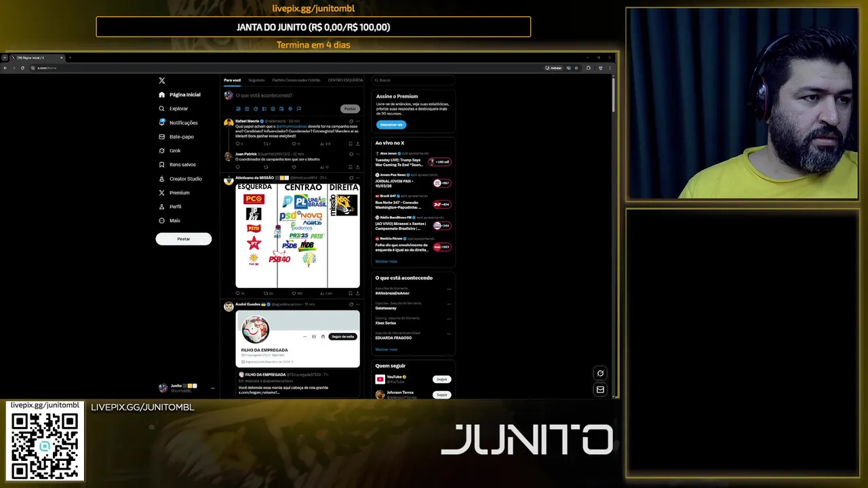Open Bate-papo messages
Image resolution: width=868 pixels, height=488 pixels.
(176, 137)
